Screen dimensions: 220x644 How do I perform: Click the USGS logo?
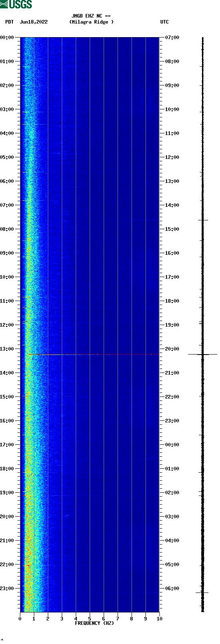coord(16,4)
